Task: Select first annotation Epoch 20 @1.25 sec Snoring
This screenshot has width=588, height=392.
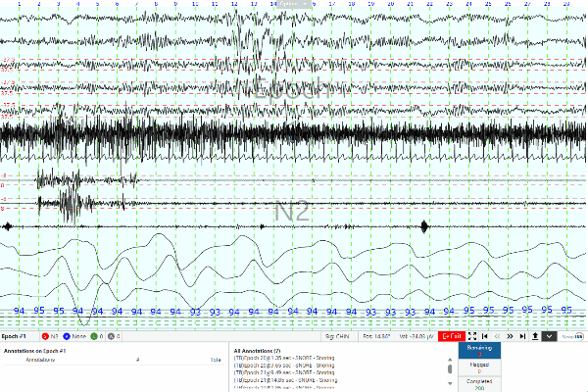Action: tap(284, 358)
